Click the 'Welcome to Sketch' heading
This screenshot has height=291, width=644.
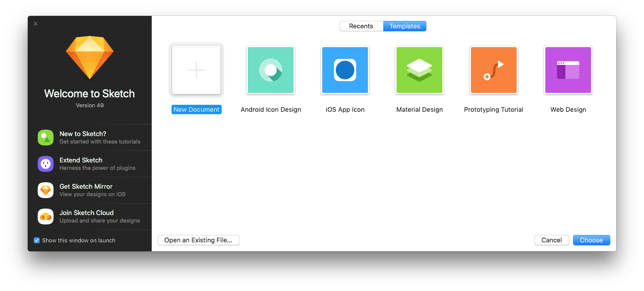tap(90, 93)
